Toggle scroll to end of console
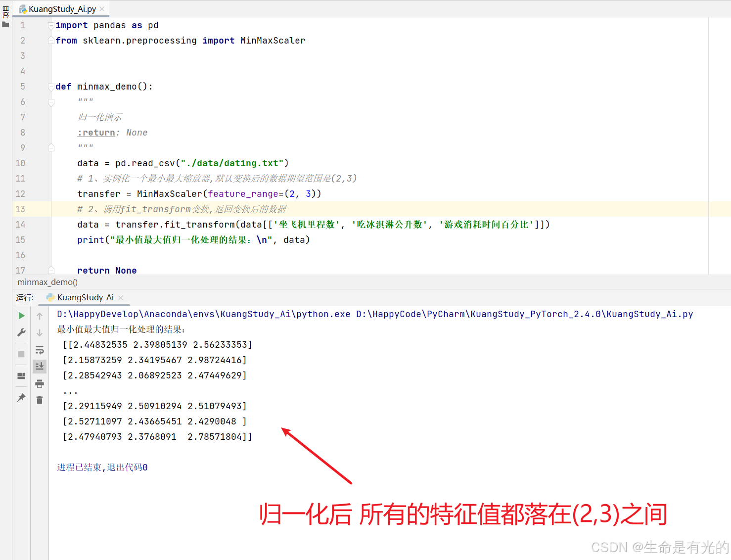 [40, 366]
